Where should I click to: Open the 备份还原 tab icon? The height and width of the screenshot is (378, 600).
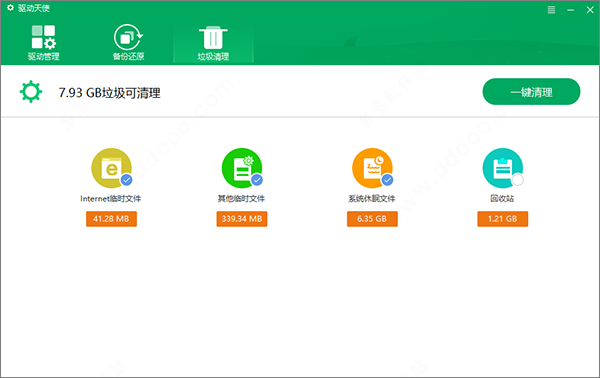[x=128, y=37]
